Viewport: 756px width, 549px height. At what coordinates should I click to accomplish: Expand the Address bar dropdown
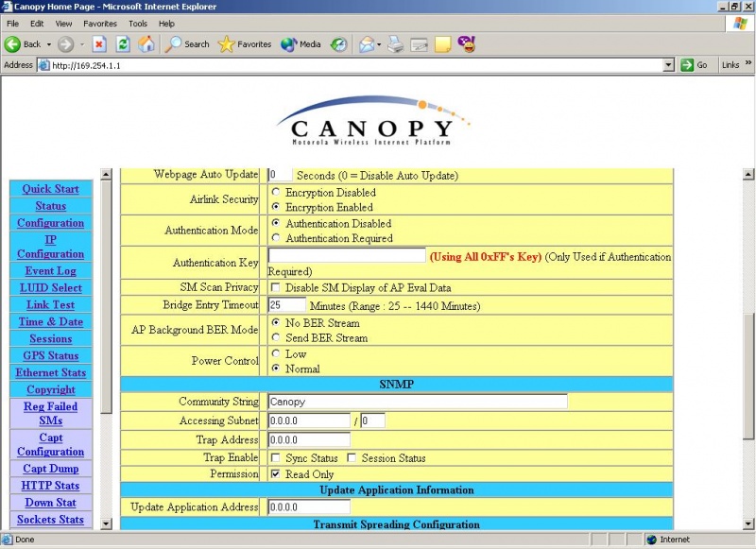[x=668, y=64]
